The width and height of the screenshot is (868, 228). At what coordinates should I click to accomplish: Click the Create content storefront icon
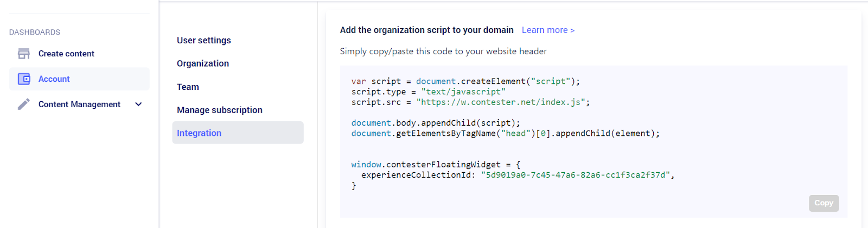pos(23,54)
